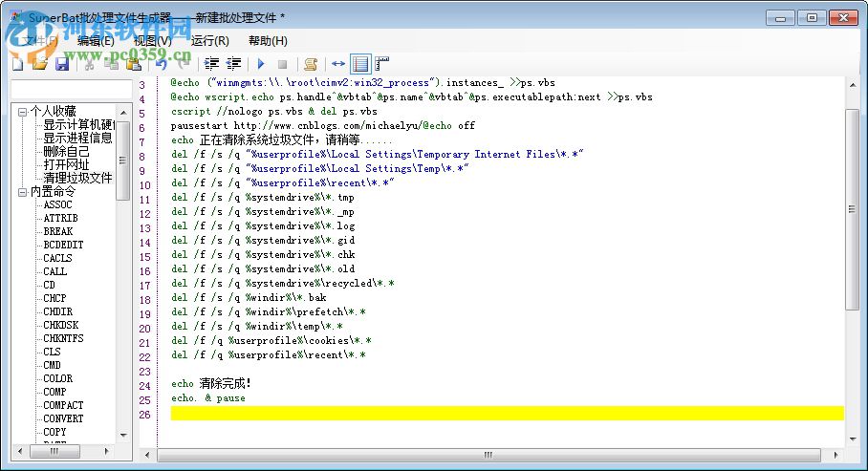Screen dimensions: 868x471
Task: Cut the selection with the scissors icon
Action: [89, 64]
